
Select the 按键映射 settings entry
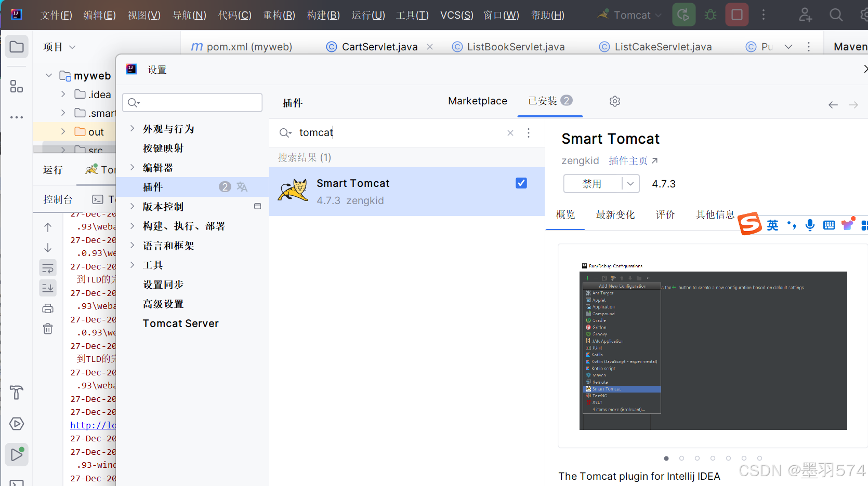coord(163,148)
